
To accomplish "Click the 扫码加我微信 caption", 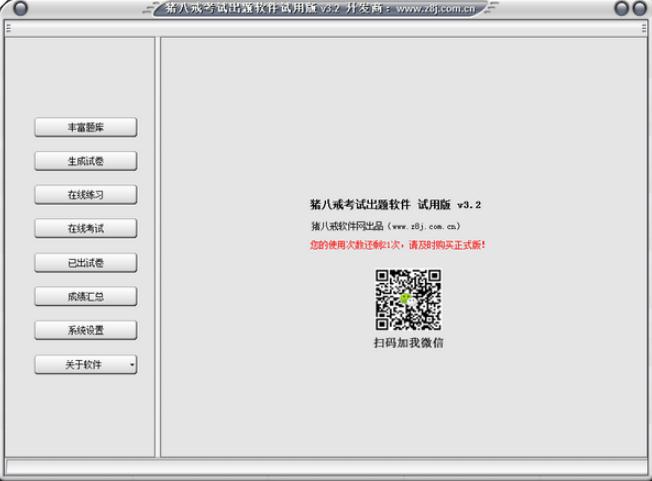I will [x=408, y=343].
